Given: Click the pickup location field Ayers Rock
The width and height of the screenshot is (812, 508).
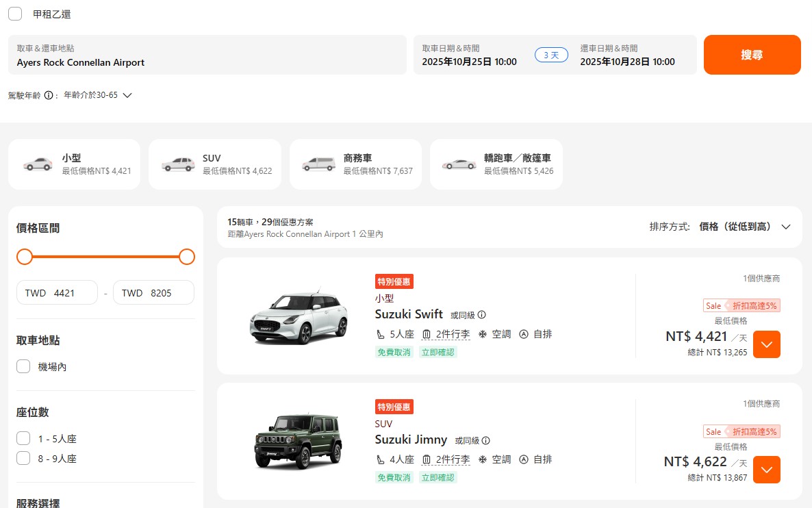Looking at the screenshot, I should pos(207,55).
